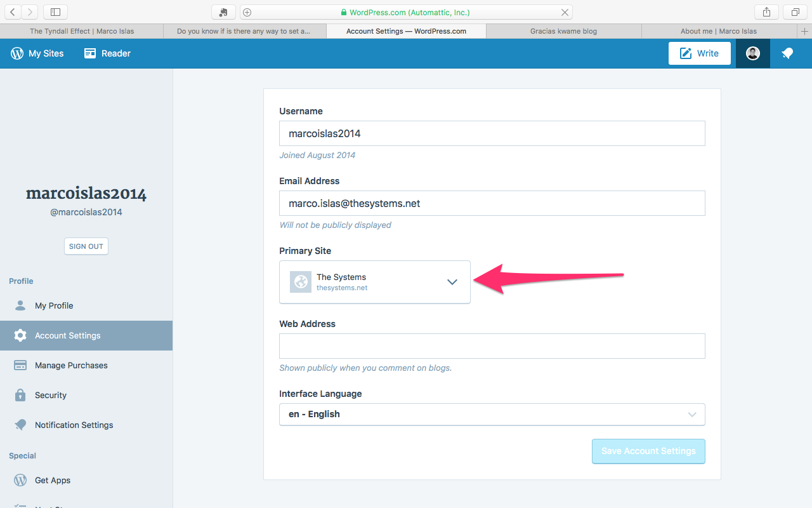This screenshot has width=812, height=508.
Task: Click the Notification Settings bell icon
Action: point(20,425)
